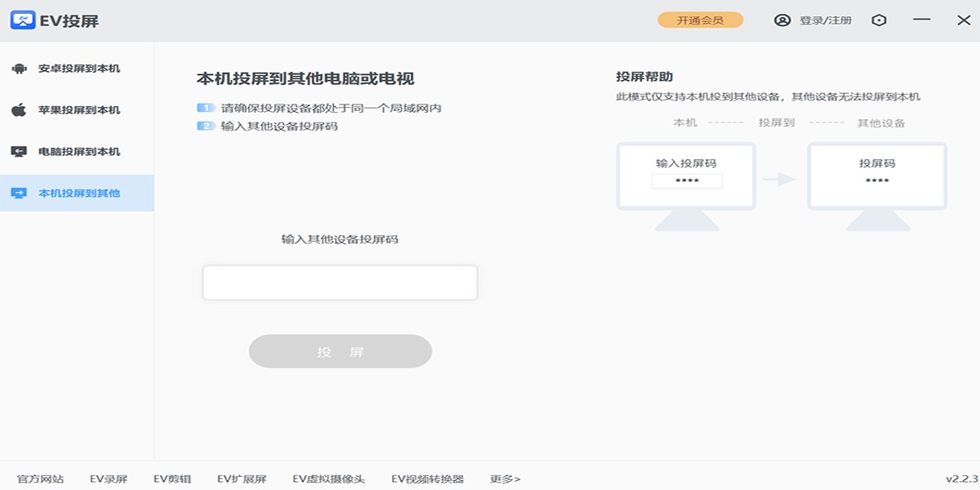Expand the 更多> footer link

pos(506,479)
